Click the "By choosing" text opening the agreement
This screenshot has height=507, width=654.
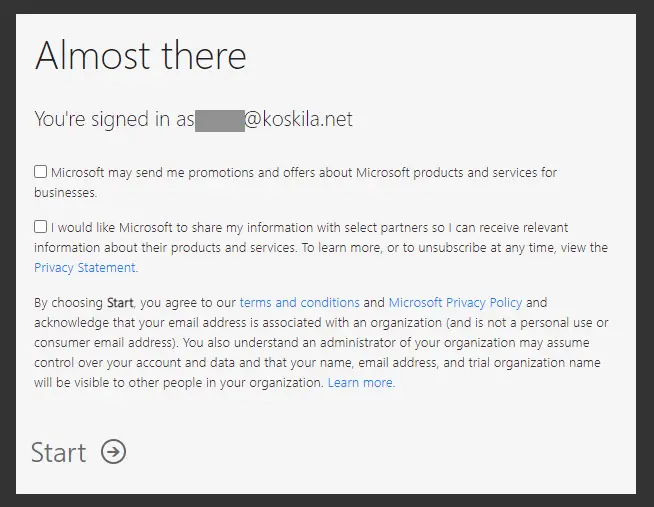point(68,302)
